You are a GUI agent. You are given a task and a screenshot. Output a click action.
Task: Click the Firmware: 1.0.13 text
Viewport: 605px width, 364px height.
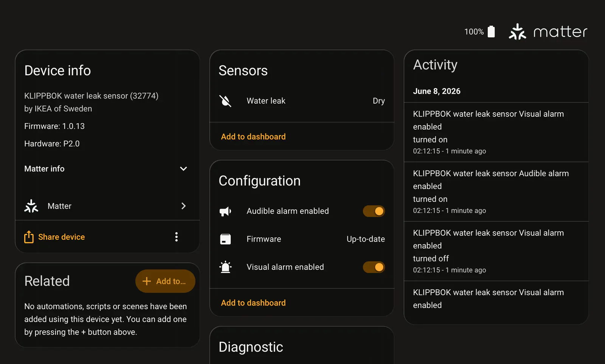pyautogui.click(x=54, y=126)
